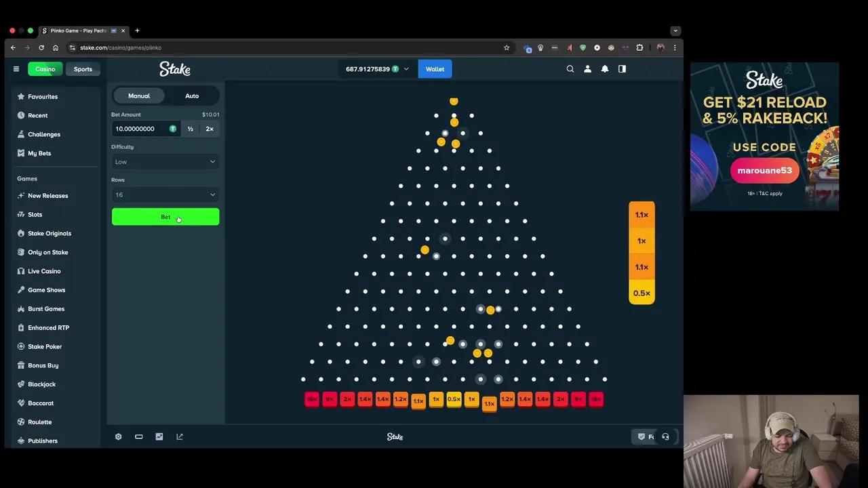This screenshot has height=488, width=868.
Task: Open live support headset icon
Action: coord(665,436)
